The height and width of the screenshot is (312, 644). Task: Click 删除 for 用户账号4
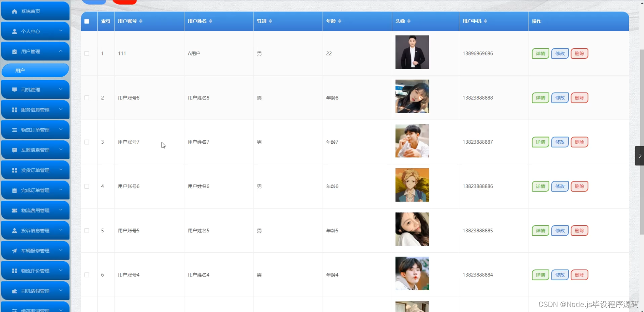[x=579, y=275]
